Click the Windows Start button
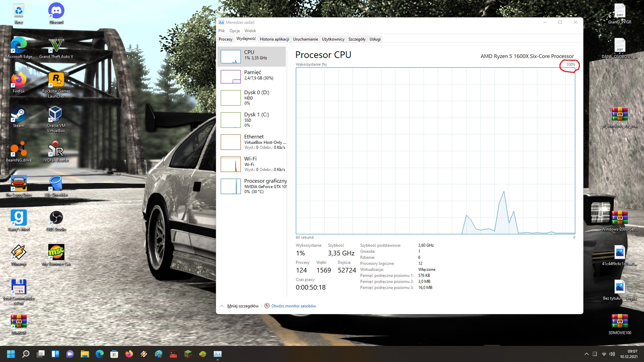This screenshot has width=644, height=362. (11, 354)
